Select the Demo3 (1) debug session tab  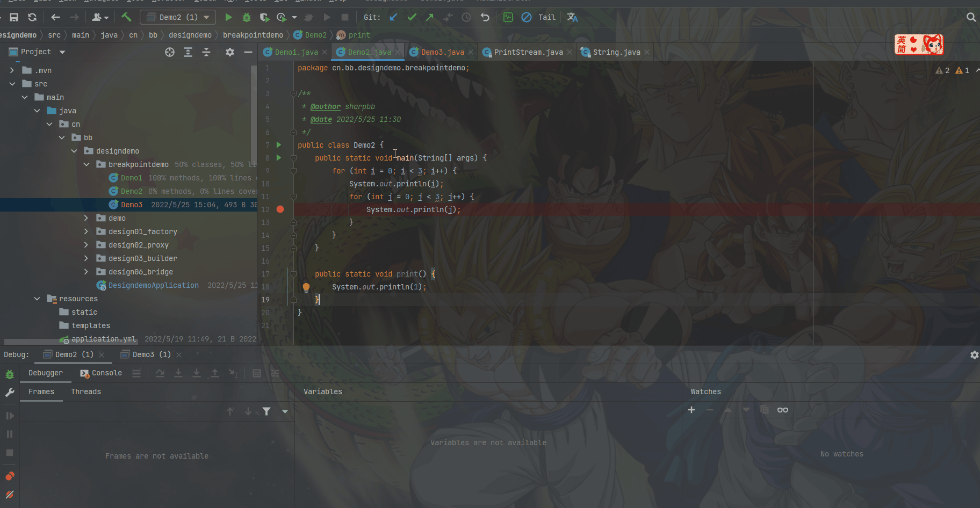tap(152, 355)
